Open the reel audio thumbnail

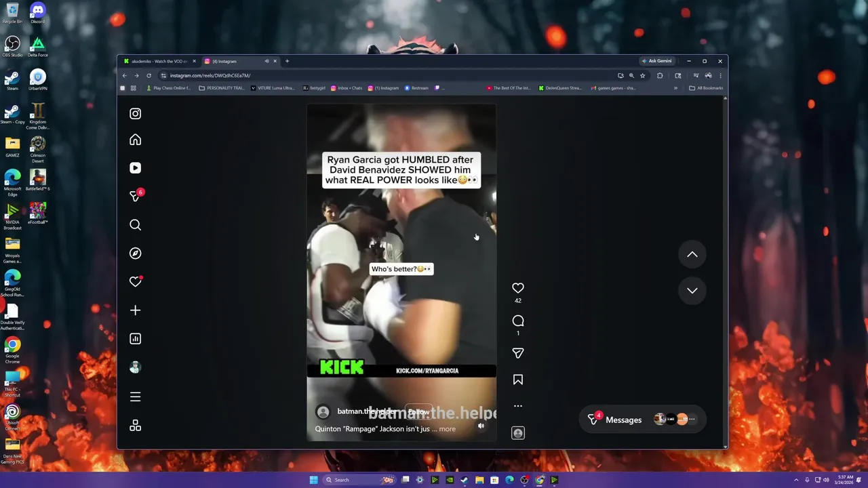click(x=518, y=433)
